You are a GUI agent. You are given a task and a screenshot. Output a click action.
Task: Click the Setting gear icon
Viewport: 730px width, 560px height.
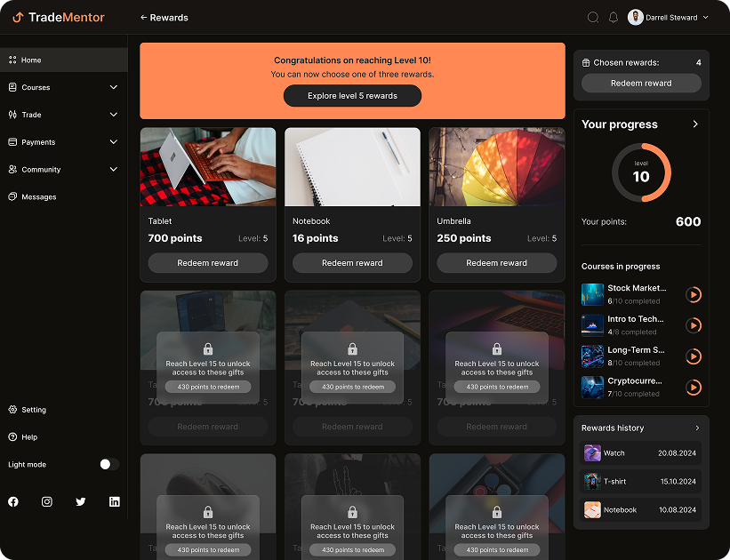click(12, 410)
